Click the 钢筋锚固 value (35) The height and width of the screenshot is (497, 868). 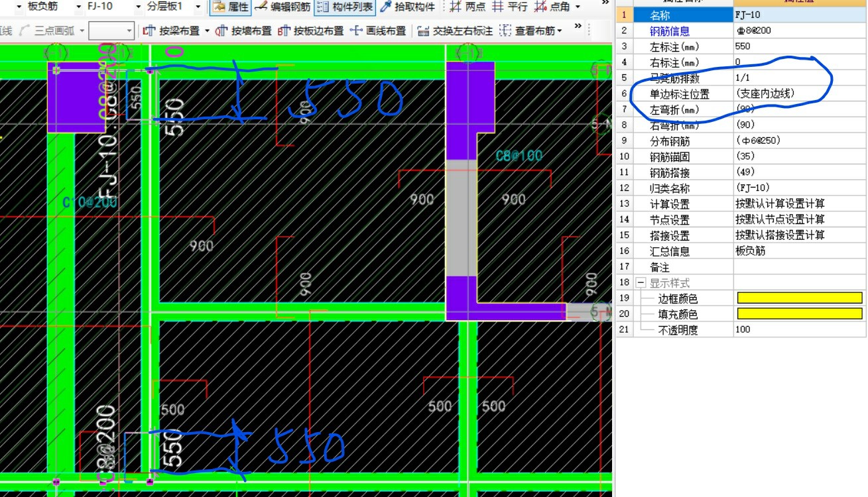tap(800, 156)
